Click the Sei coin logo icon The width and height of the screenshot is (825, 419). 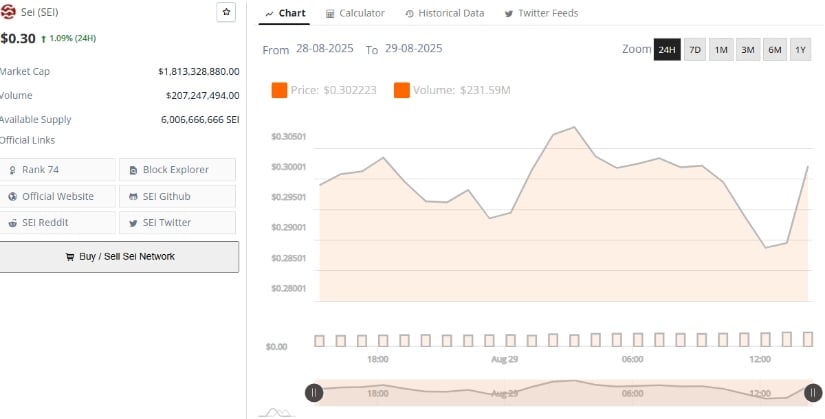tap(7, 12)
